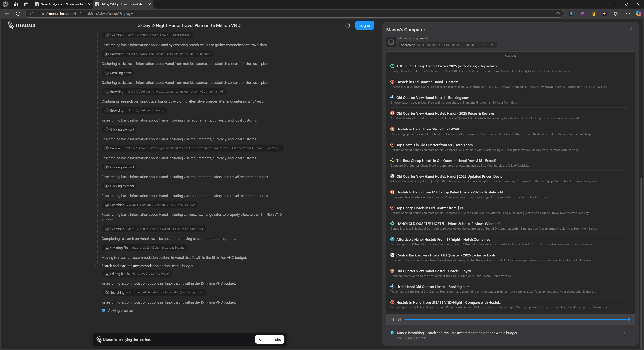Jump to next step in replay controls
The width and height of the screenshot is (644, 350).
(x=399, y=319)
